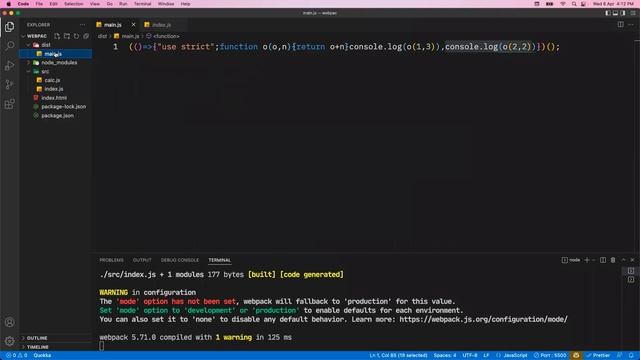Switch to the OUTPUT panel tab

click(x=142, y=260)
